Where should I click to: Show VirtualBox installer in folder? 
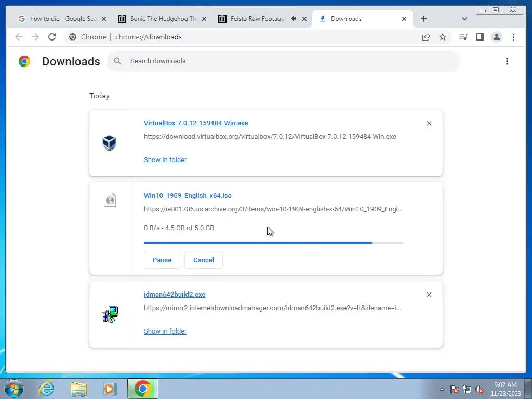click(x=165, y=160)
